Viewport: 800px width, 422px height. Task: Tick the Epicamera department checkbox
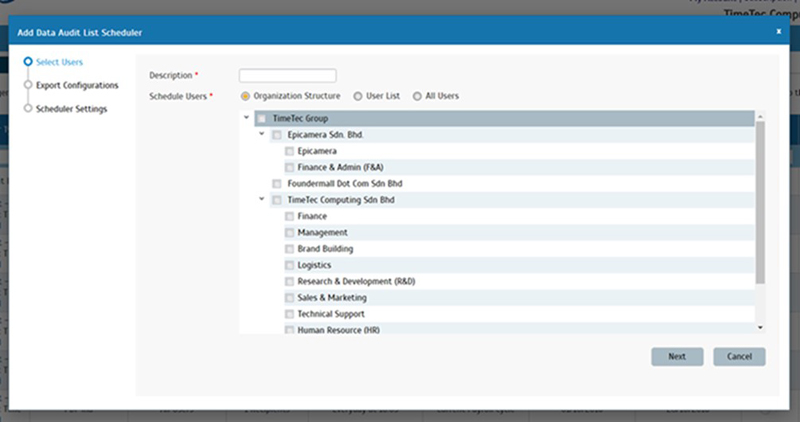click(x=289, y=152)
